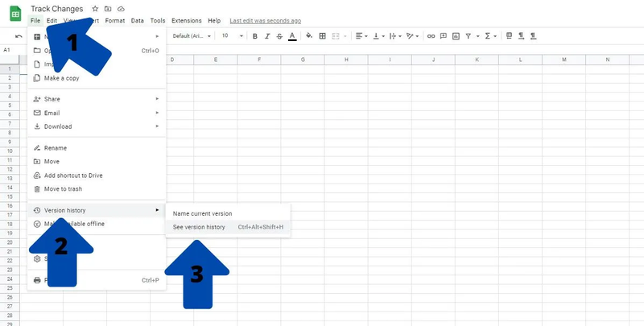Screen dimensions: 644x326
Task: Click the Share person icon in menu
Action: 37,99
